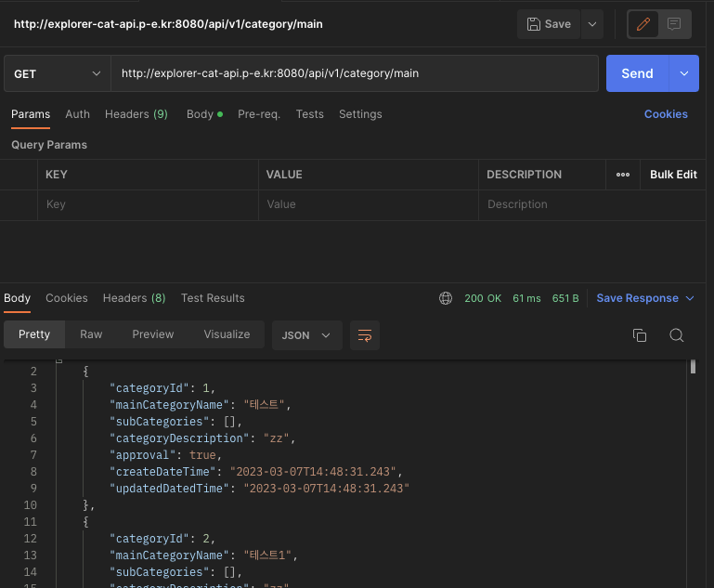The height and width of the screenshot is (588, 714).
Task: Click the Query Params heading
Action: tap(49, 145)
